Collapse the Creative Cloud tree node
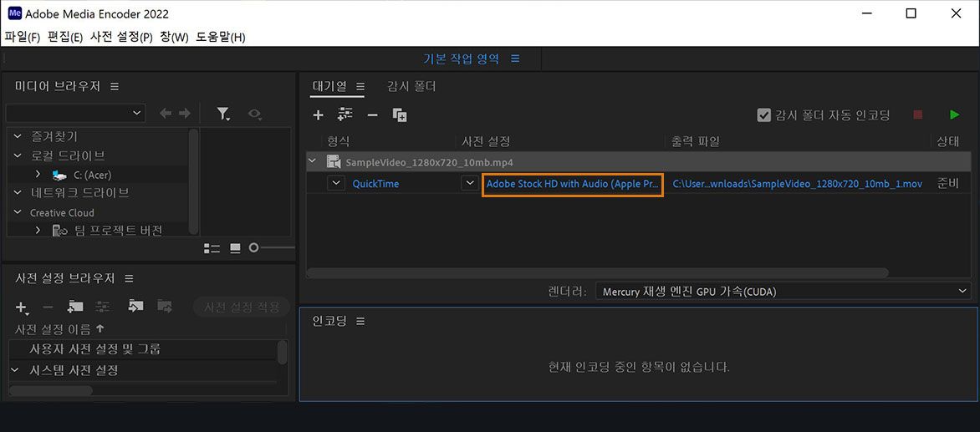 pyautogui.click(x=17, y=212)
